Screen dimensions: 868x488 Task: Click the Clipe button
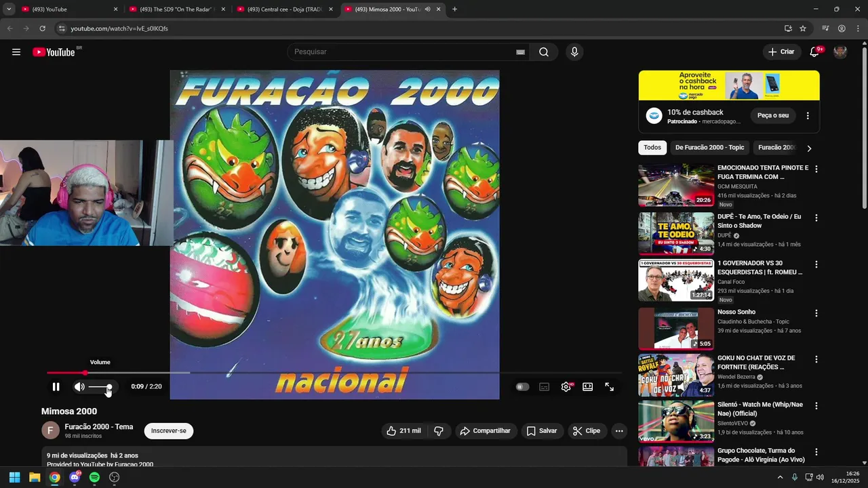tap(586, 431)
